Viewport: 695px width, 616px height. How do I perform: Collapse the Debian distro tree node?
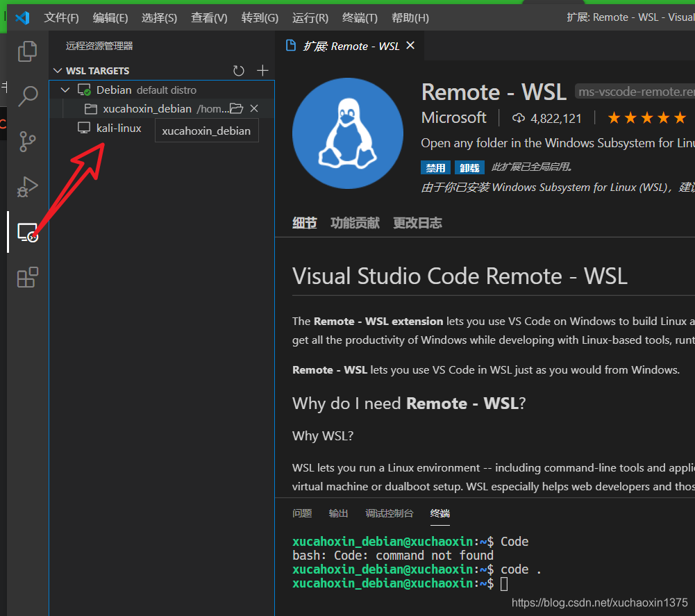pyautogui.click(x=65, y=90)
